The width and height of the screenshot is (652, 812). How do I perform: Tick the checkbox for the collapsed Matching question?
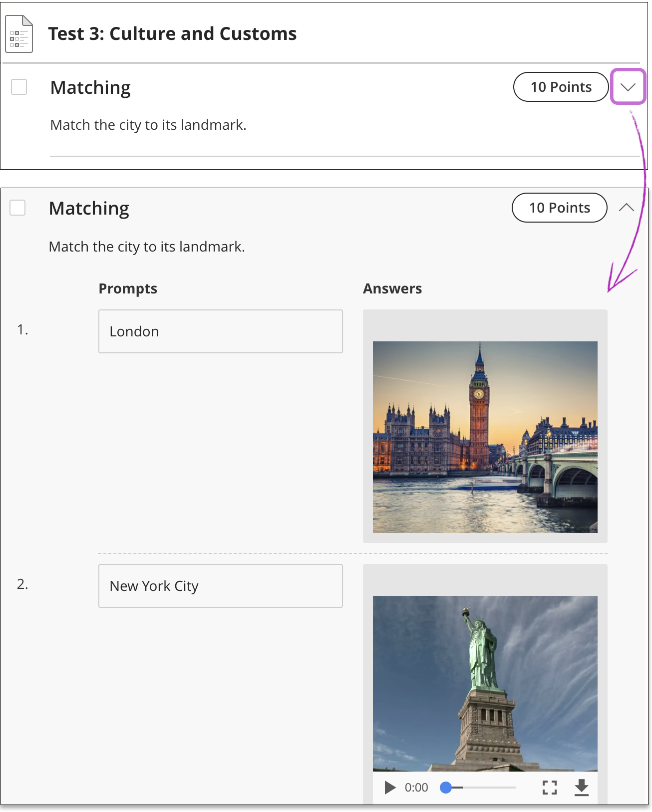click(19, 87)
